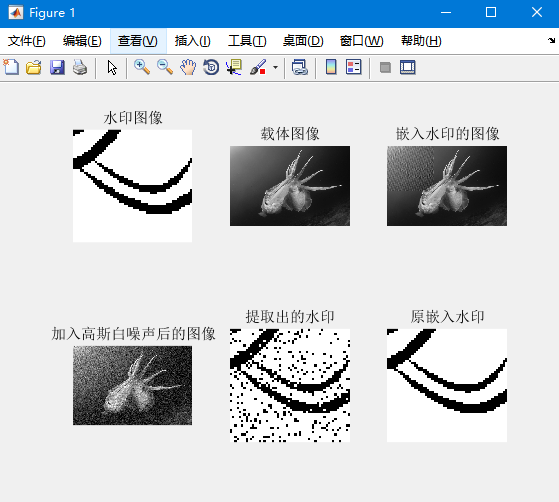Activate the Zoom Out magnifier tool
559x502 pixels.
[x=165, y=67]
